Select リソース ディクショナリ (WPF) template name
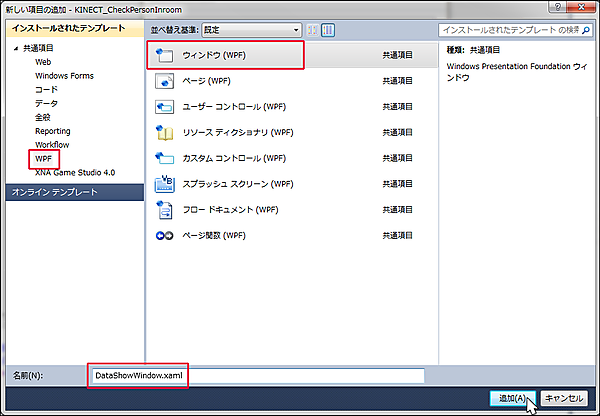Viewport: 600px width, 416px height. point(238,132)
